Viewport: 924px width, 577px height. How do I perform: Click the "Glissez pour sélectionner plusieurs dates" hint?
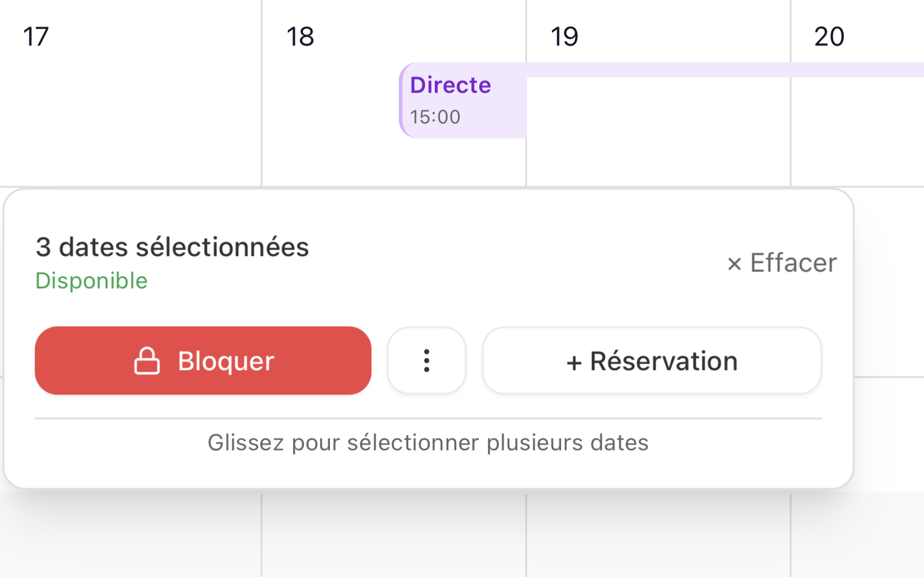click(x=428, y=443)
